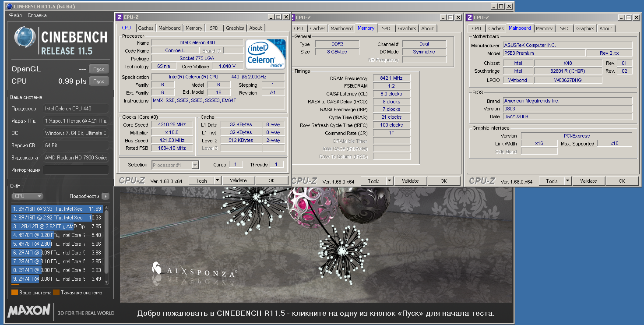Open SPD tab in first CPU-Z window
Screen dimensions: 644x325
coord(214,28)
